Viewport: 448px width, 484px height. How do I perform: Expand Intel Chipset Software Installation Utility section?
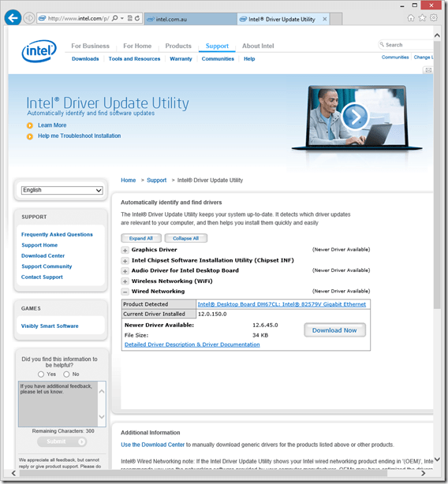pos(125,261)
